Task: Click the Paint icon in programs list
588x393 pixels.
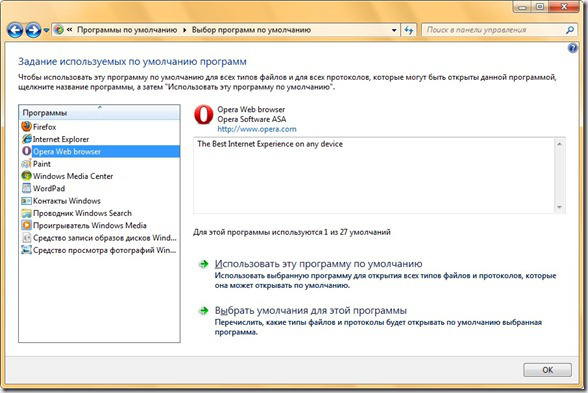Action: (x=27, y=164)
